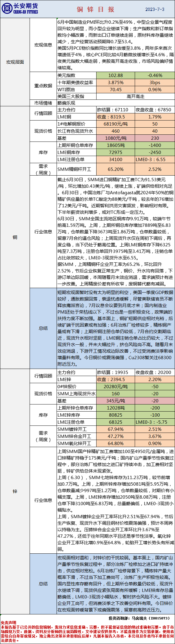Click the 宏观层面 section header cell
The image size is (175, 644).
click(x=15, y=62)
